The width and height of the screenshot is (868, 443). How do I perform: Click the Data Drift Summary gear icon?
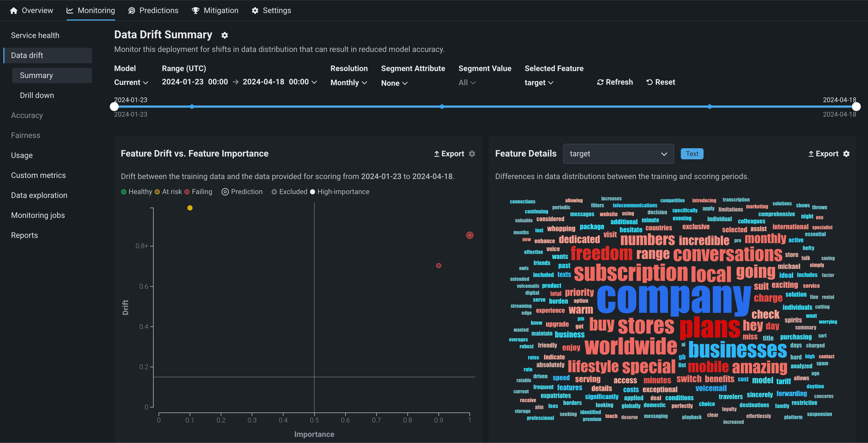pyautogui.click(x=224, y=36)
